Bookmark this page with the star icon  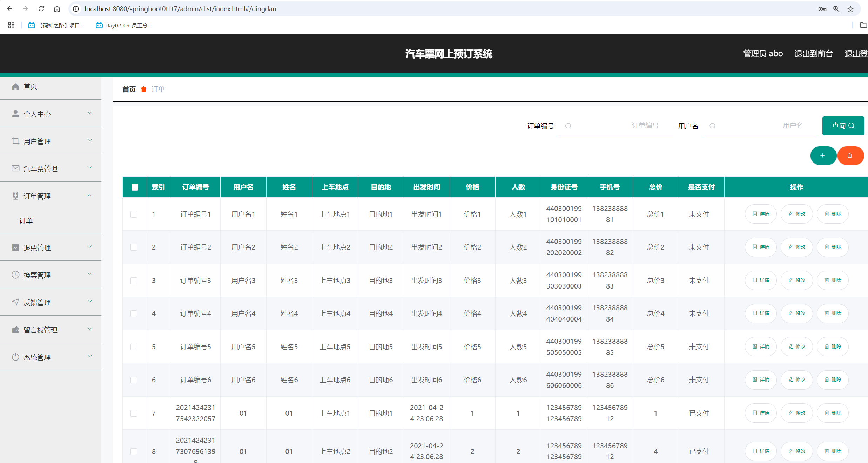point(850,9)
